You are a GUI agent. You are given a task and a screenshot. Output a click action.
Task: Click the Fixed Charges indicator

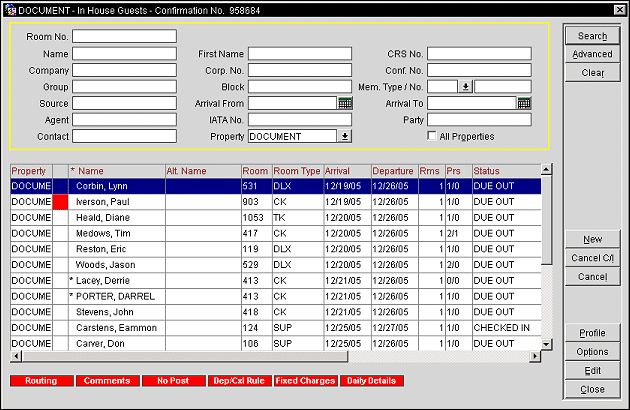pyautogui.click(x=305, y=381)
